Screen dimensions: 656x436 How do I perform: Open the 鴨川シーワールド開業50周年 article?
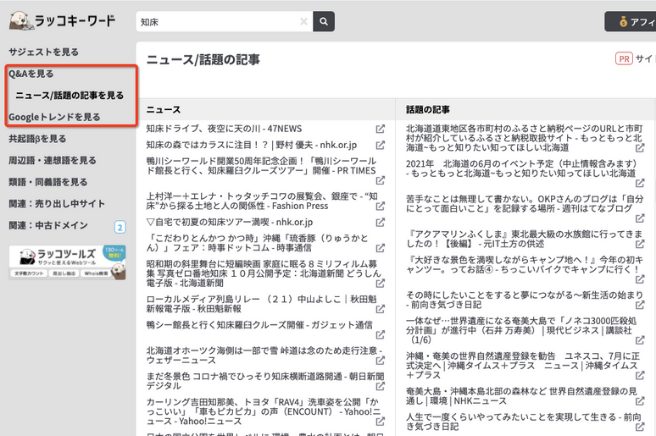pos(261,166)
